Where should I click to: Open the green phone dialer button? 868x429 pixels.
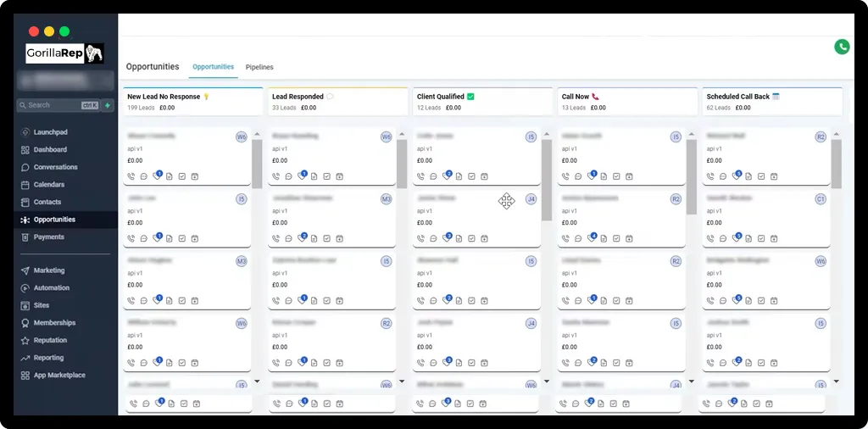pos(842,47)
